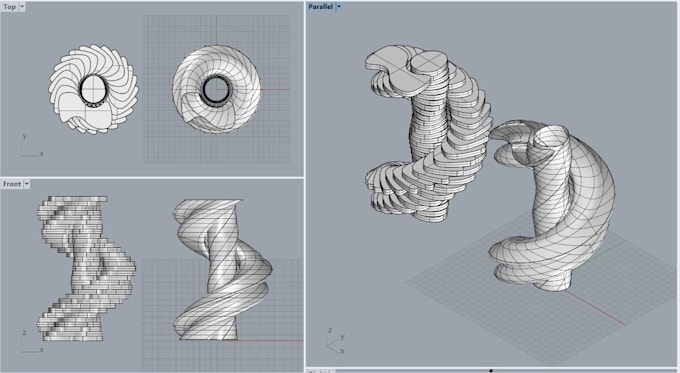680x373 pixels.
Task: Open the Parallel viewport title menu
Action: click(321, 7)
